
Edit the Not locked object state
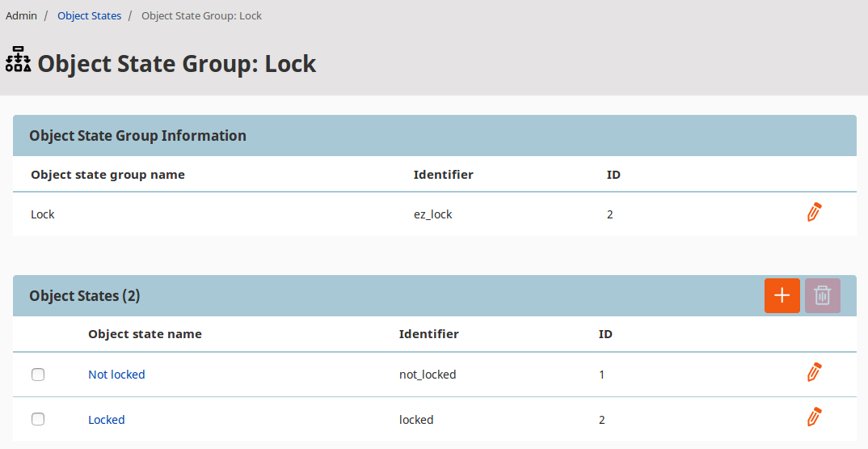tap(814, 373)
